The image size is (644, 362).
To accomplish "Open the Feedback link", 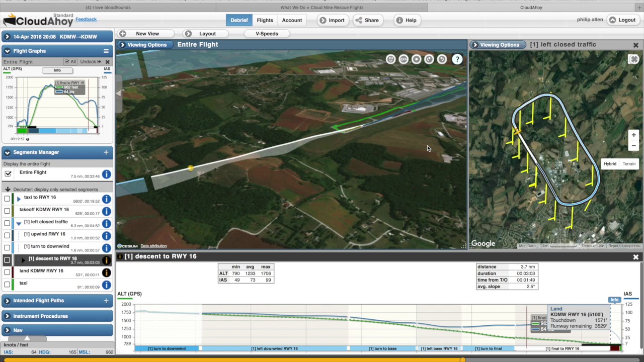I will [x=86, y=19].
